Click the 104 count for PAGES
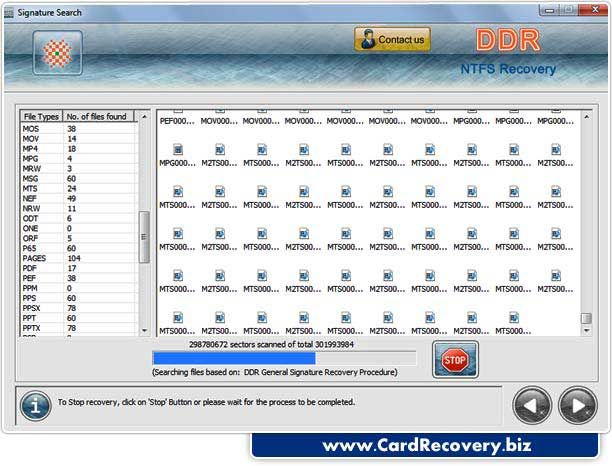This screenshot has width=612, height=466. 74,258
